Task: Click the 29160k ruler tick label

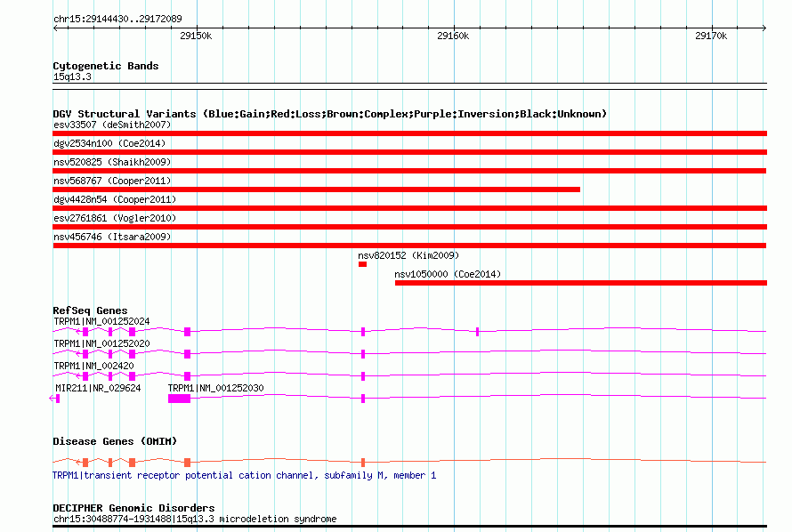Action: 453,36
